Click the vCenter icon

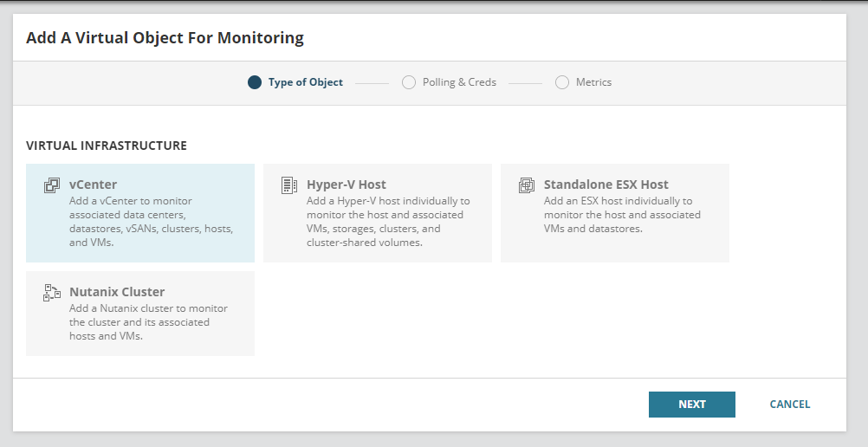click(52, 185)
